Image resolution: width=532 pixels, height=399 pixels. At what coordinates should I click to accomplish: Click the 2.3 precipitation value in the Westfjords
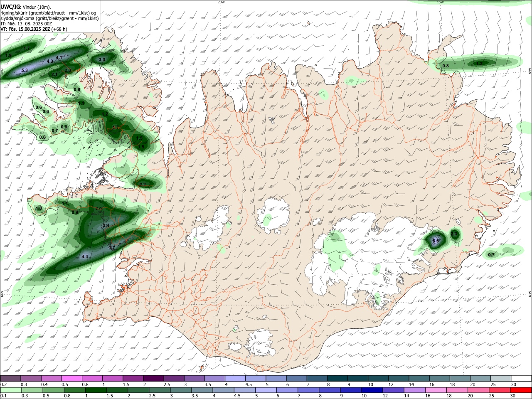click(x=68, y=70)
